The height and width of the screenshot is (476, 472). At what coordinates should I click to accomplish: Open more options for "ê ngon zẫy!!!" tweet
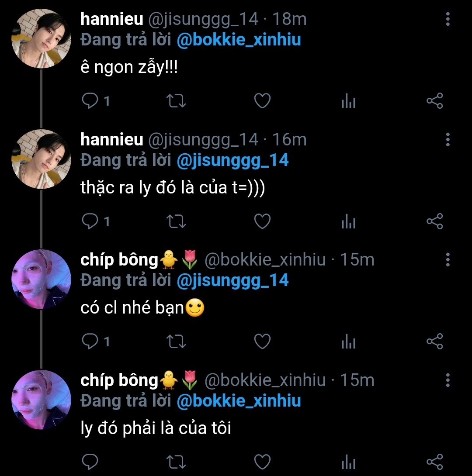pyautogui.click(x=448, y=20)
